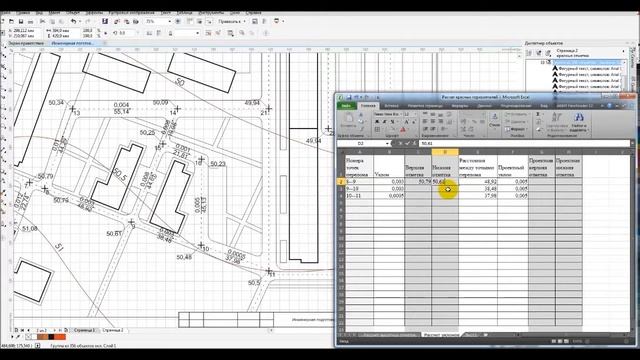Select cell 10—11 in Excel column A

coord(359,196)
